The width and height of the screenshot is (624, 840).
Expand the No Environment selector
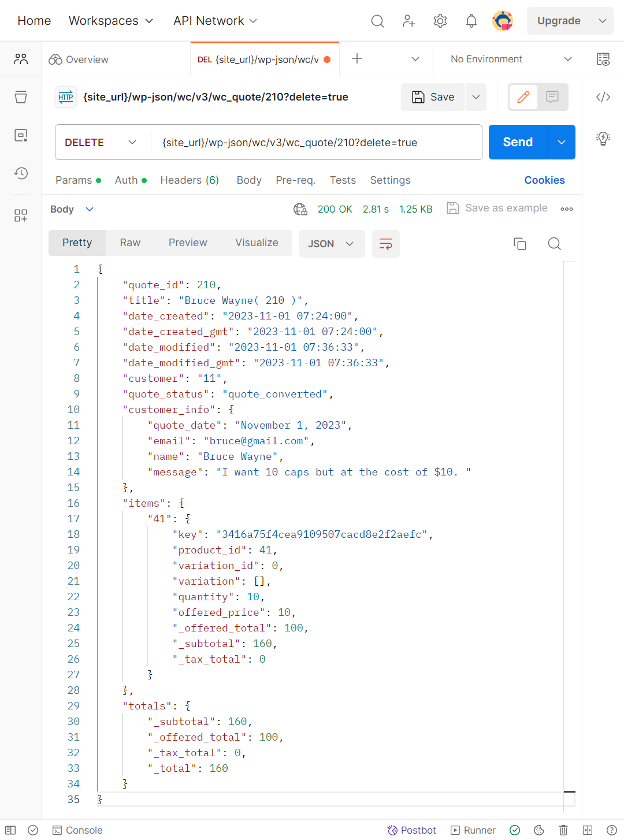coord(511,59)
